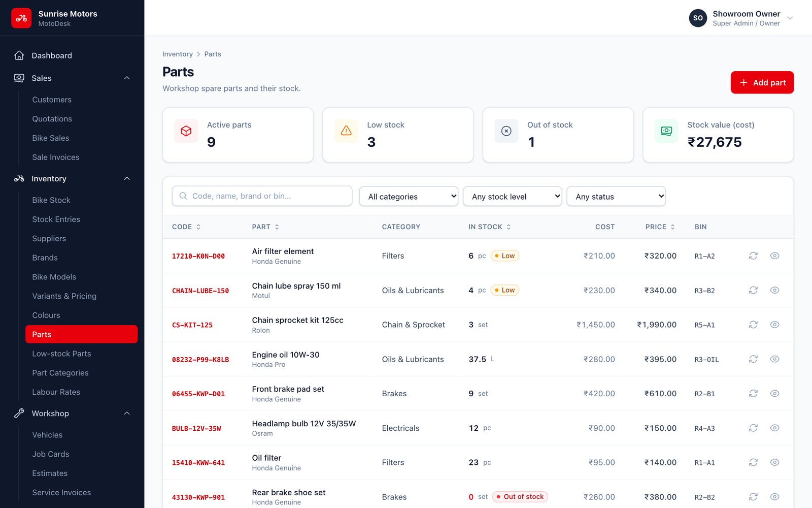The image size is (812, 508).
Task: View Chain sprocket kit via eye icon
Action: [774, 325]
